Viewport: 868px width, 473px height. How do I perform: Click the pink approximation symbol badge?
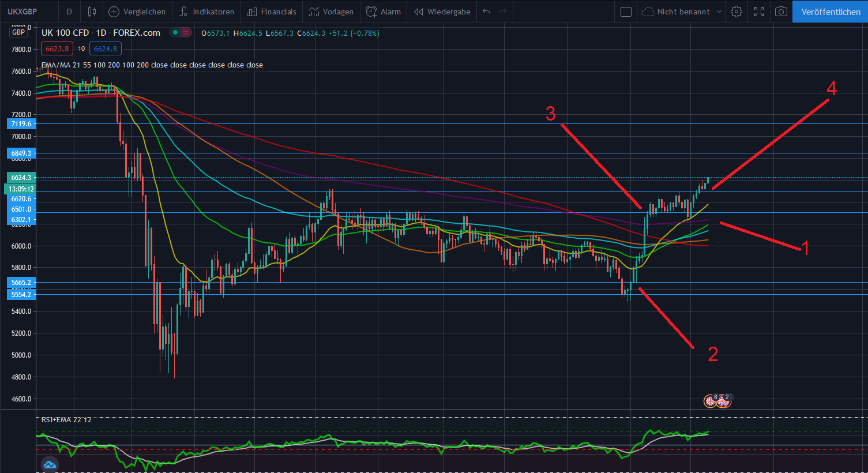[186, 33]
